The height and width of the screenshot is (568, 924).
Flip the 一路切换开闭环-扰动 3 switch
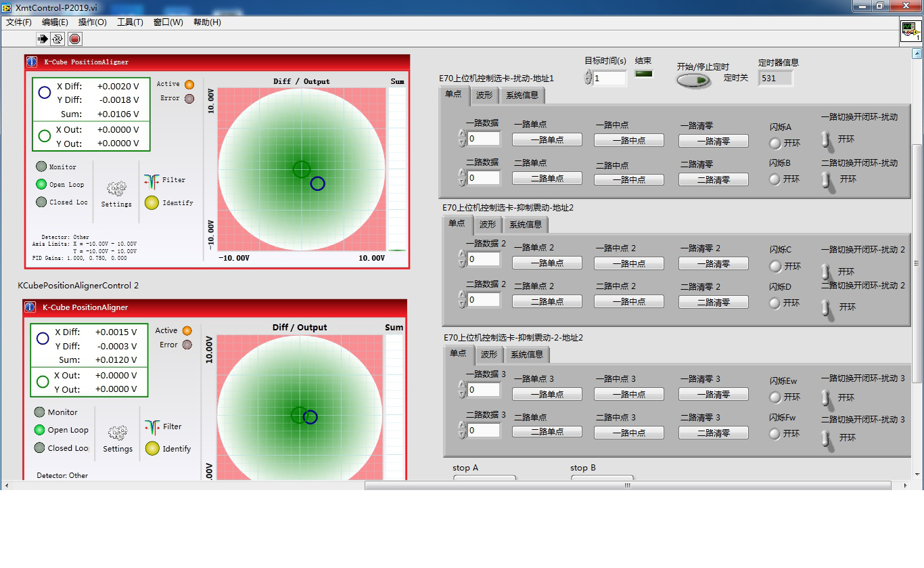coord(825,398)
